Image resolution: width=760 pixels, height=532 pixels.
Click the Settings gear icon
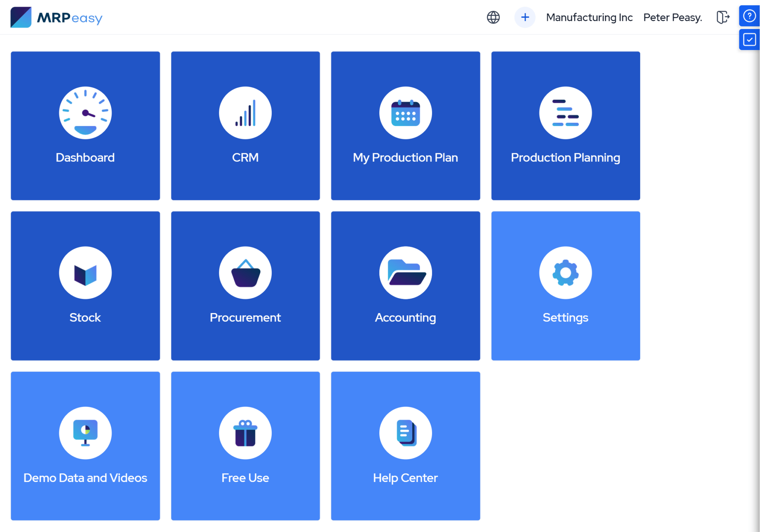coord(565,273)
